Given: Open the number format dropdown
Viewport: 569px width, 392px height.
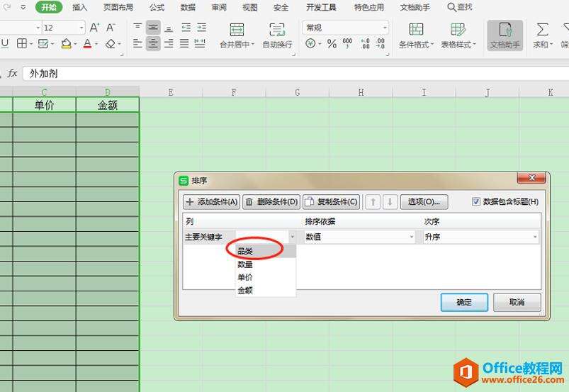Looking at the screenshot, I should 385,28.
